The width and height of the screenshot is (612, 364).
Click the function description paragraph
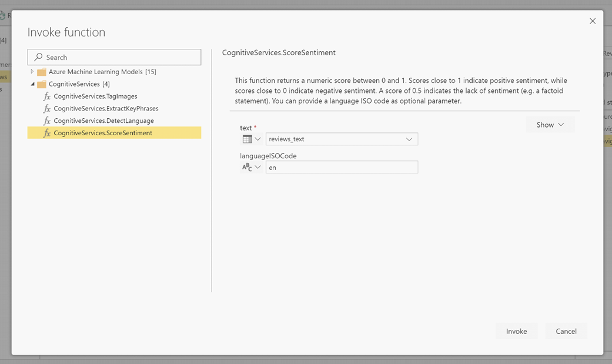(x=401, y=91)
